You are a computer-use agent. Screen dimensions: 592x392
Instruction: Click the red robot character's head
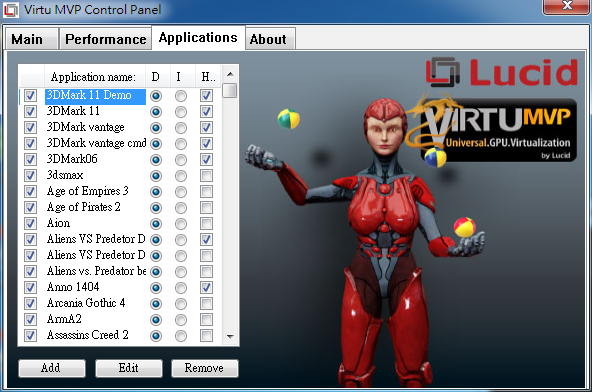point(384,126)
